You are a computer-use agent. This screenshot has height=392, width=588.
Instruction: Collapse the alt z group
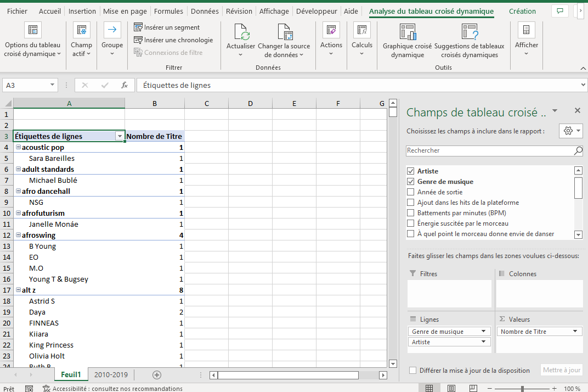[18, 290]
